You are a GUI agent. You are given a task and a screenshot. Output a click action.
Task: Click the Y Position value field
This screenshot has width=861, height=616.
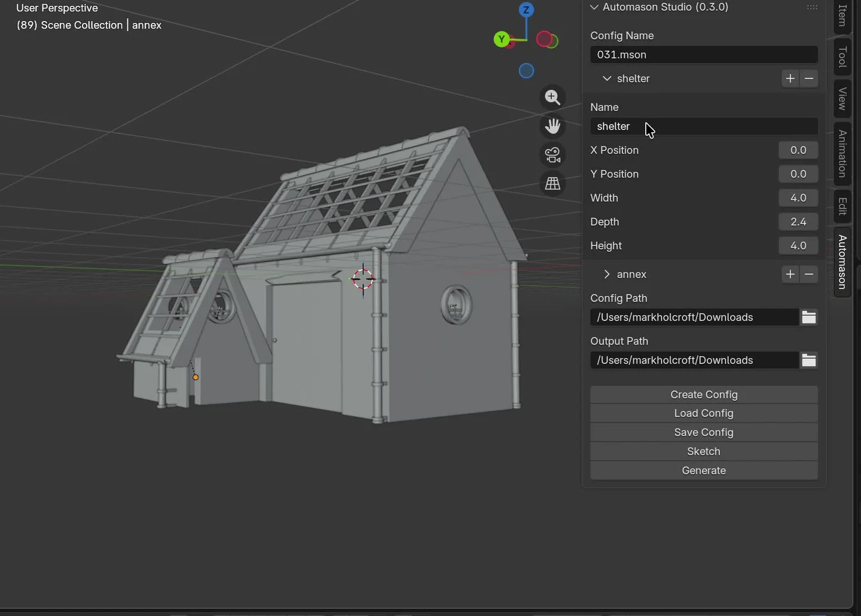(x=798, y=174)
